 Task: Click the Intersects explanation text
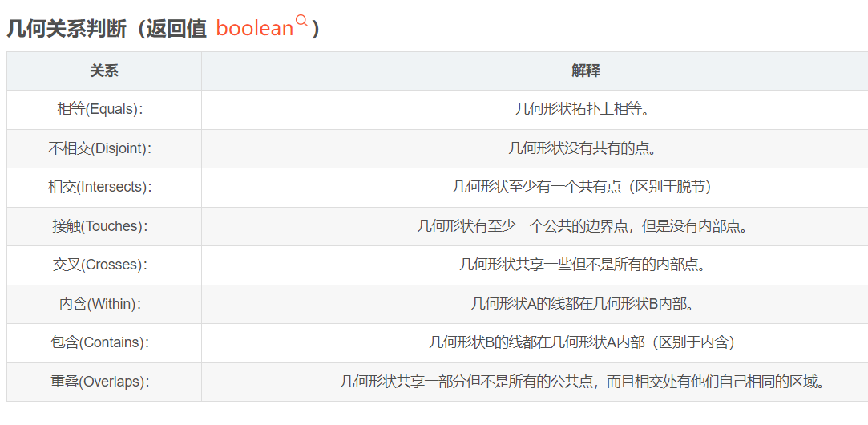coord(582,187)
